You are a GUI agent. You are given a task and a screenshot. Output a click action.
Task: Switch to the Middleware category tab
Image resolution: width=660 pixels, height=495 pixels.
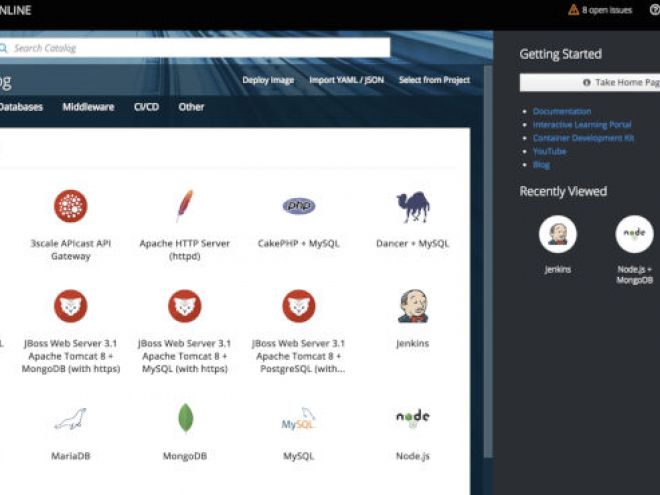88,107
